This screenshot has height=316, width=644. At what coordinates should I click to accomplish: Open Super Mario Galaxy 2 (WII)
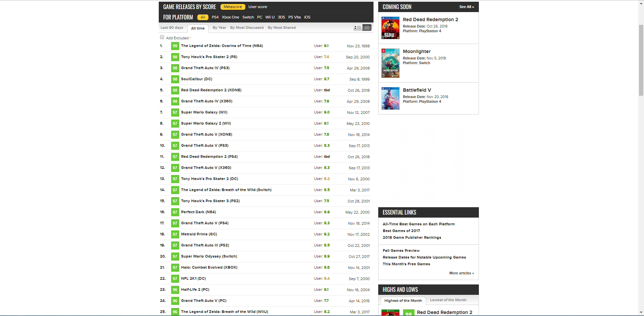click(x=206, y=123)
